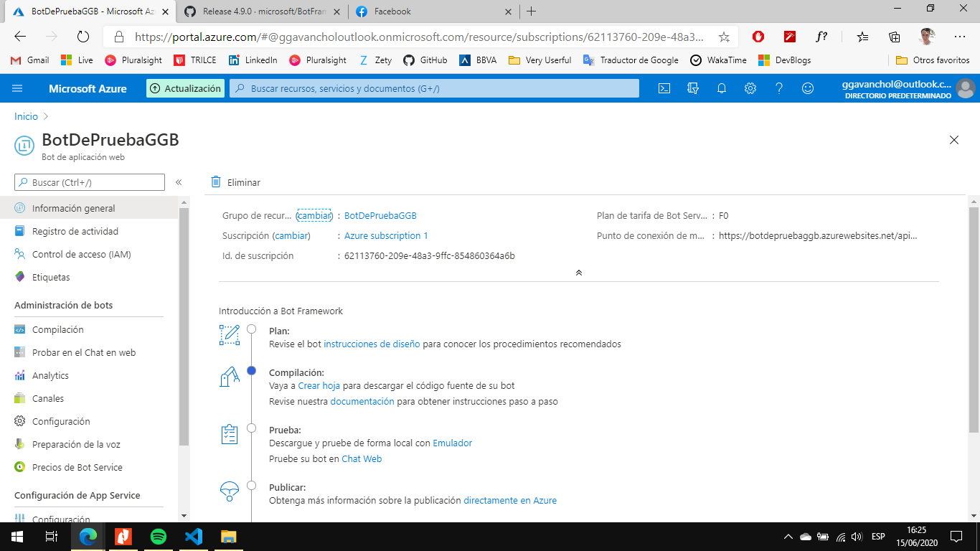Click the Actualización button
Image resolution: width=980 pixels, height=551 pixels.
coord(185,88)
